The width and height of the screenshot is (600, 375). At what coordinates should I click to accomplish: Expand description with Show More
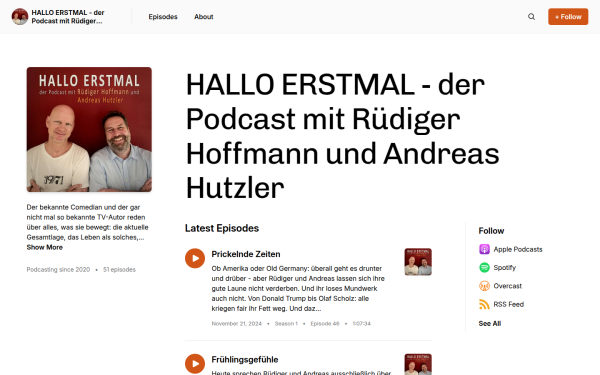click(44, 247)
